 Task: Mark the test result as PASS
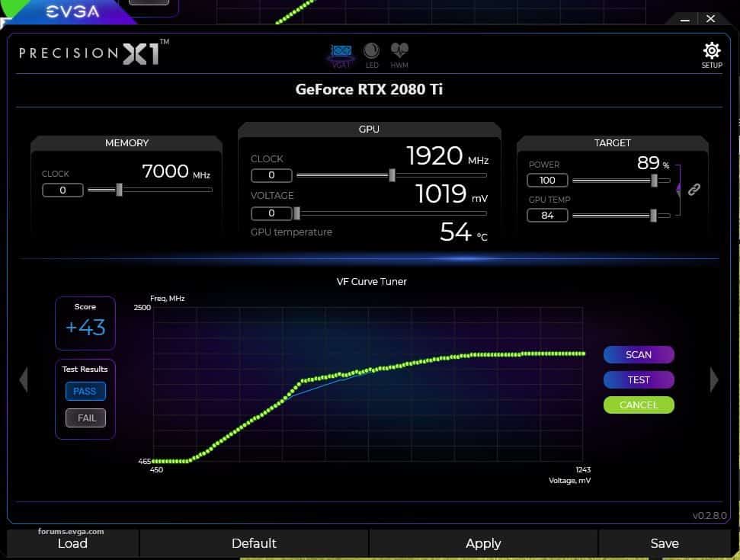(x=85, y=391)
